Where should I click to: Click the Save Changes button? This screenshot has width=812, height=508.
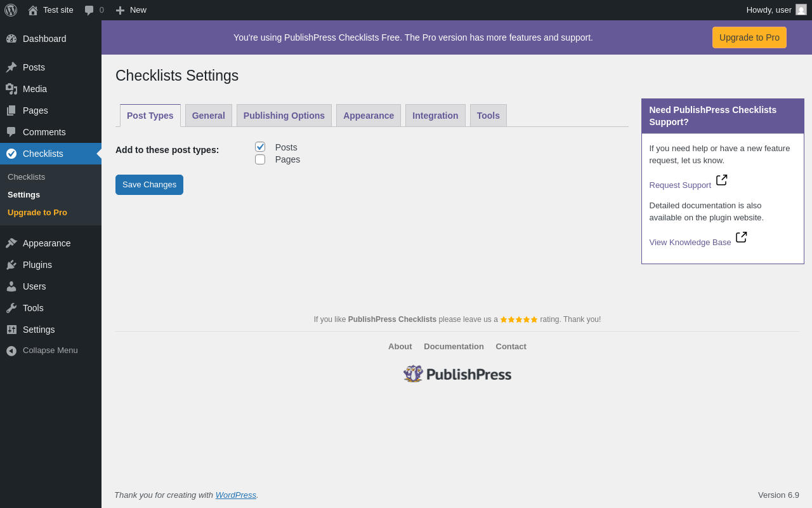[x=149, y=185]
